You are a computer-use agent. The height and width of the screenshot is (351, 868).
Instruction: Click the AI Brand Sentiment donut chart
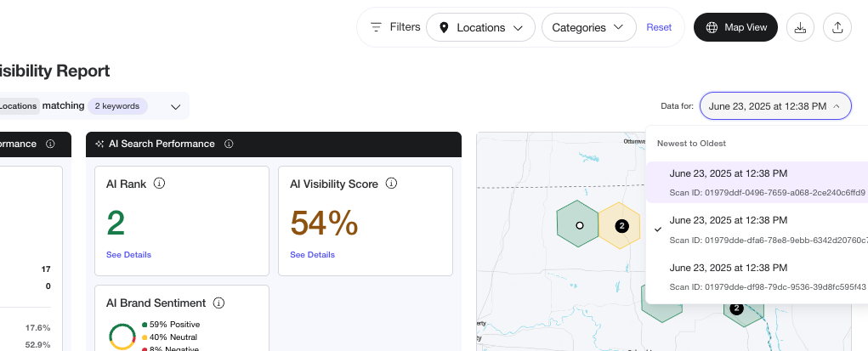[122, 337]
